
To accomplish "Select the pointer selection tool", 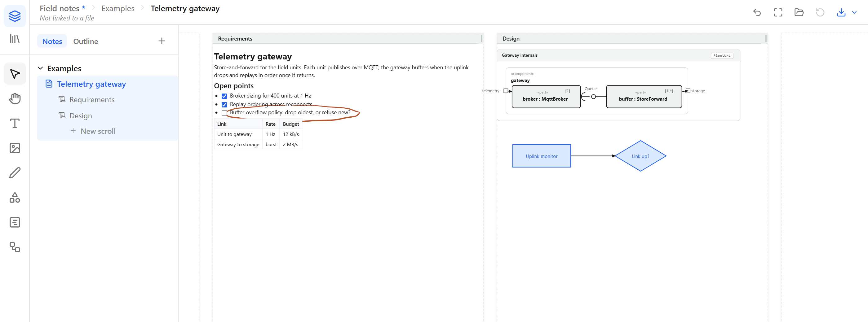I will (15, 74).
